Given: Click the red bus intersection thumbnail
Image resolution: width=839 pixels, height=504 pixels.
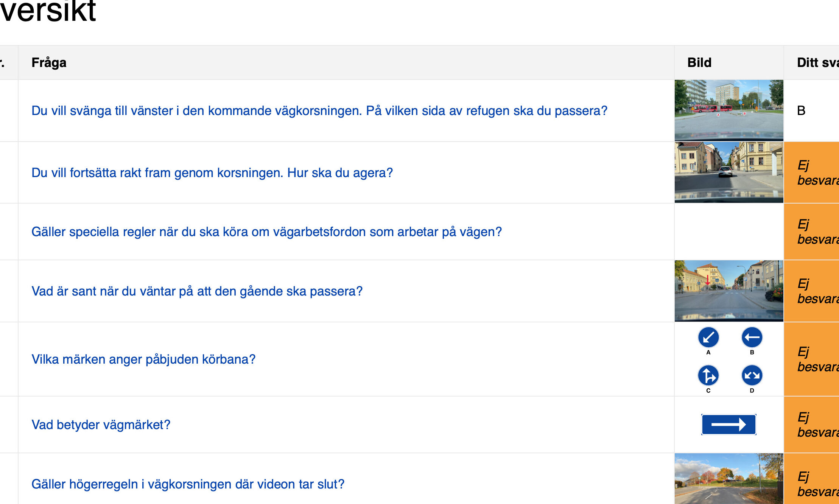Looking at the screenshot, I should tap(729, 110).
